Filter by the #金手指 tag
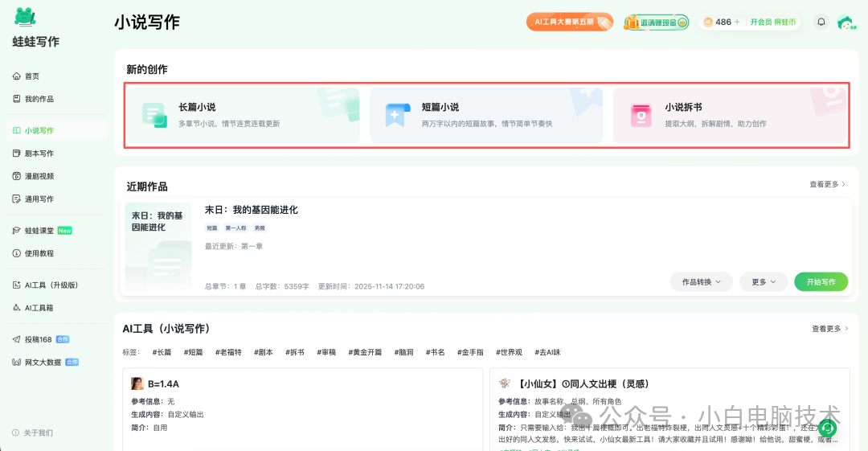 pyautogui.click(x=470, y=352)
